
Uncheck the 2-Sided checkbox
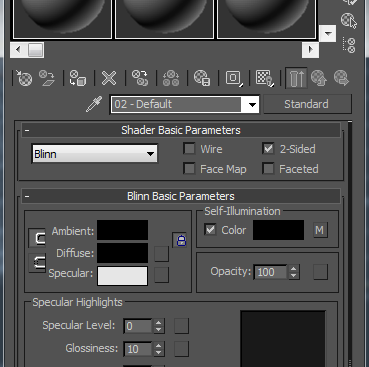(x=268, y=149)
